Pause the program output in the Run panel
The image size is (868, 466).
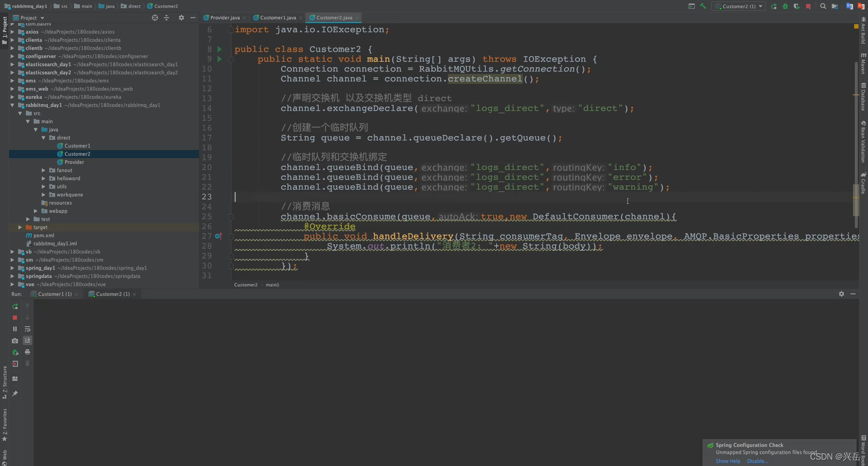[15, 329]
